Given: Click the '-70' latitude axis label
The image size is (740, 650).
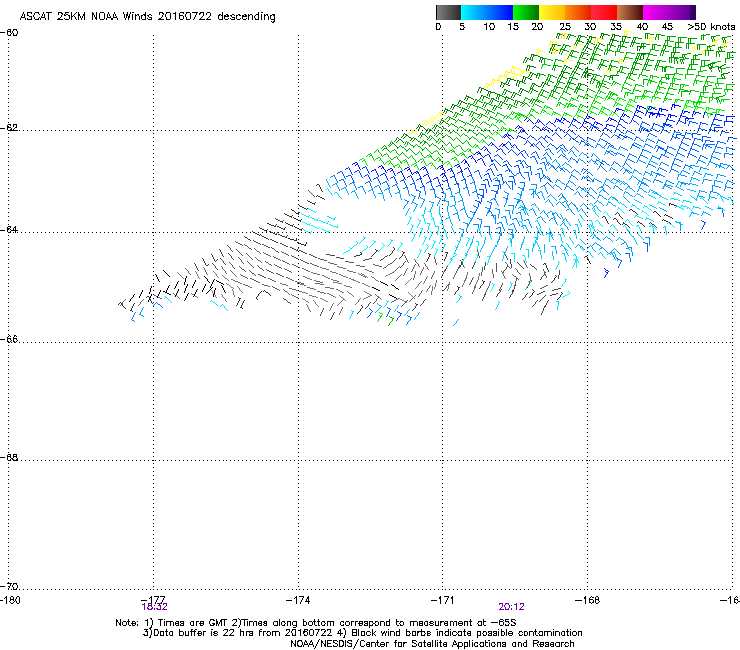Looking at the screenshot, I should pos(9,586).
